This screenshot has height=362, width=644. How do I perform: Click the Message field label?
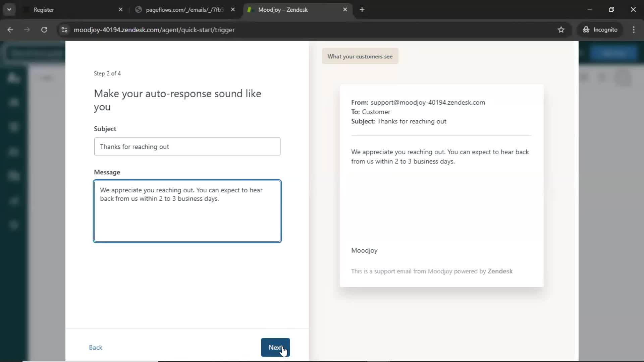[107, 172]
